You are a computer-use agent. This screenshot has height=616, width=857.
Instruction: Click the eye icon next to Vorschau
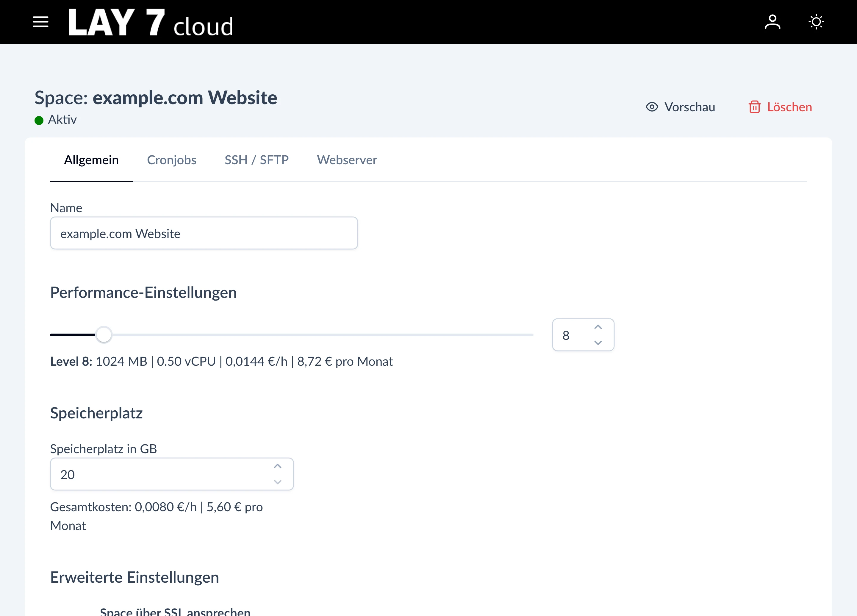(x=652, y=107)
